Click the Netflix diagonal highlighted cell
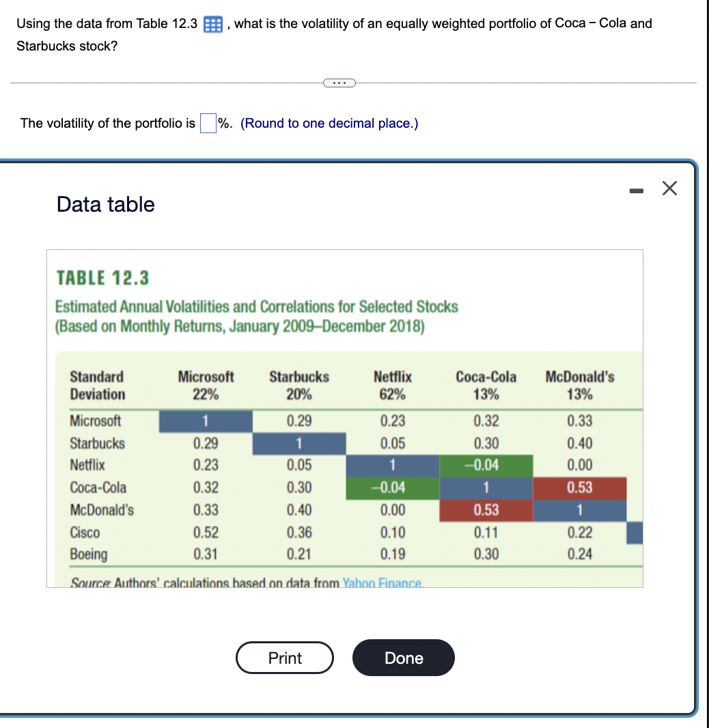 392,465
